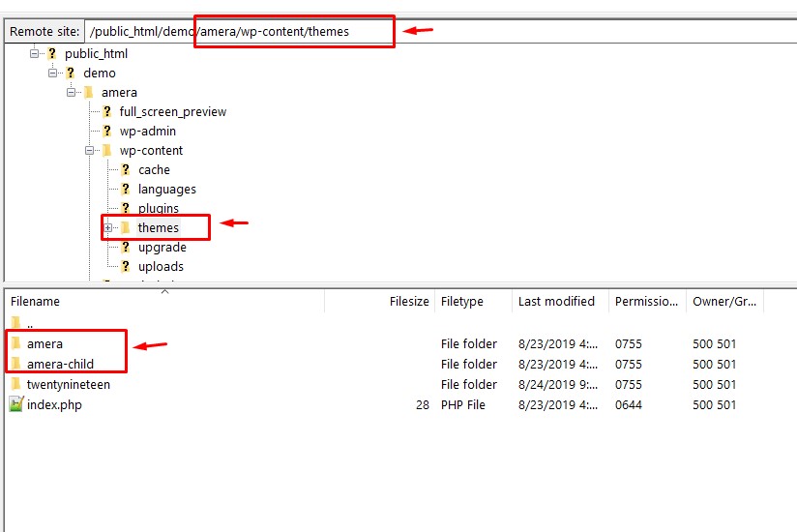Sort files by Filename column header
This screenshot has width=797, height=532.
point(36,302)
